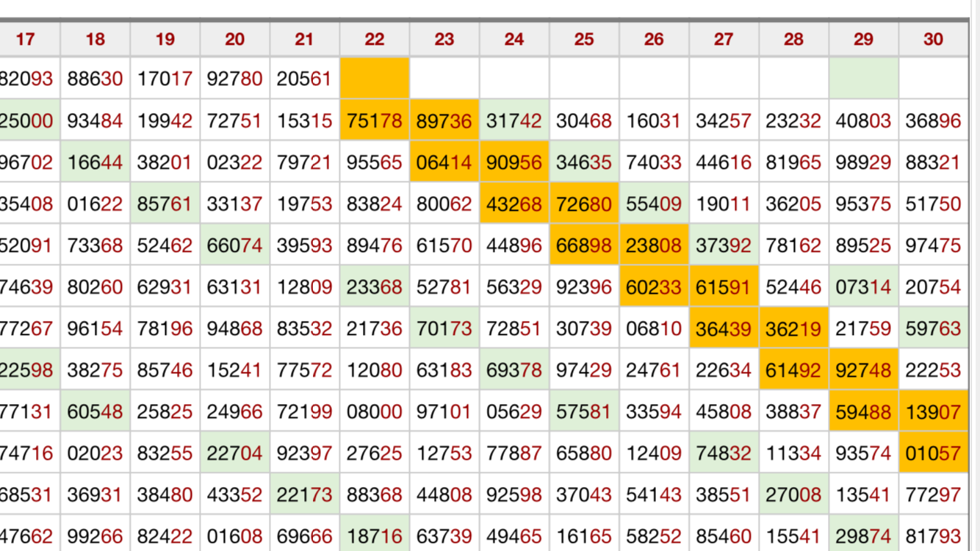980x551 pixels.
Task: Select the cell with value 08000
Action: click(375, 411)
